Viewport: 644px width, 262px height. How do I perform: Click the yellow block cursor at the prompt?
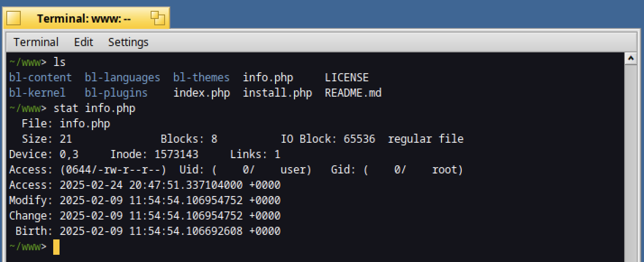[56, 247]
